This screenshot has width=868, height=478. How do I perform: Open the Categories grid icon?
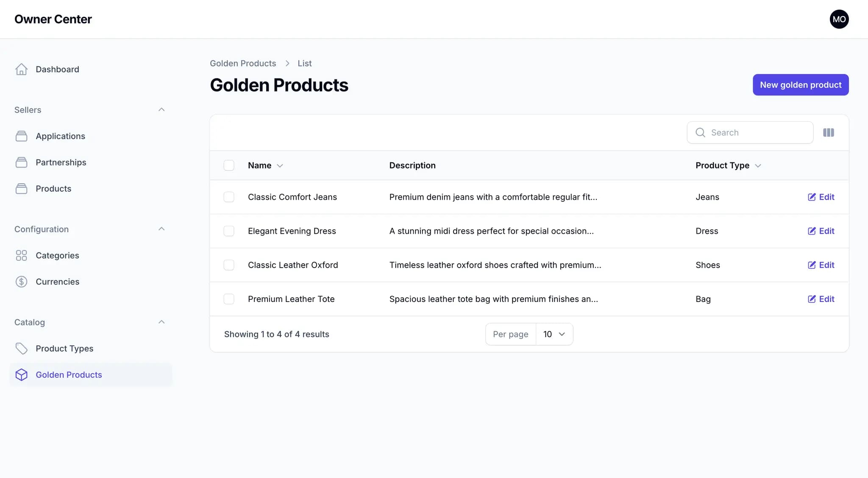point(22,255)
